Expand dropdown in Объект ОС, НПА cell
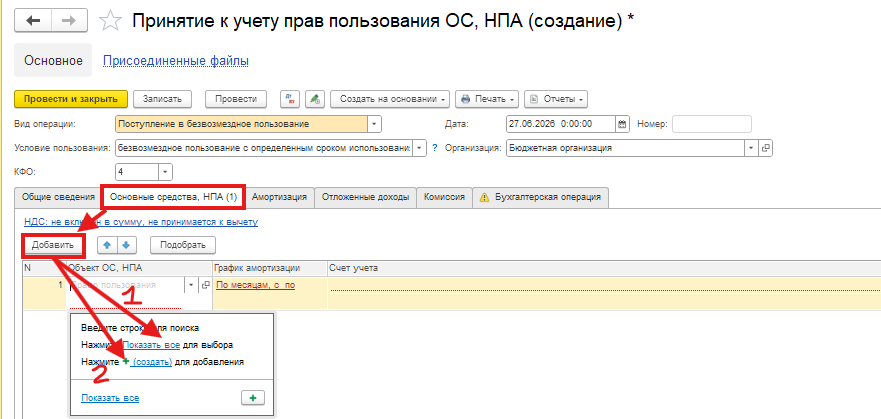 [192, 285]
